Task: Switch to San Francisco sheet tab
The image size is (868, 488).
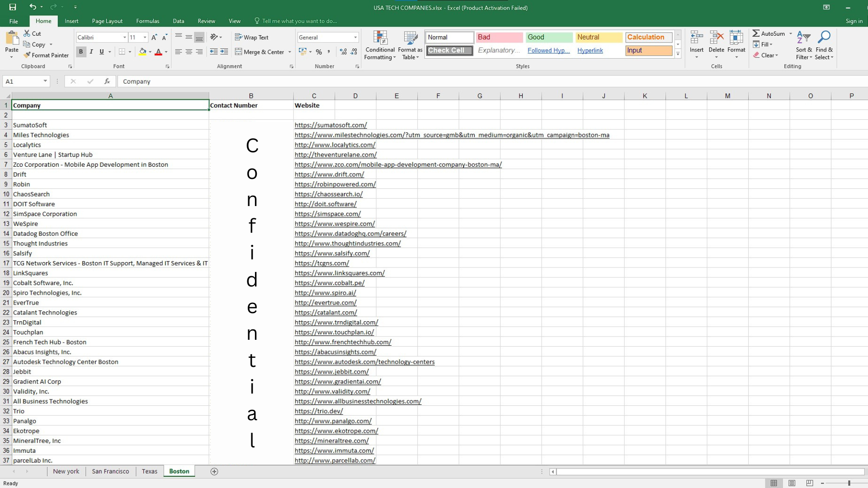Action: 110,471
